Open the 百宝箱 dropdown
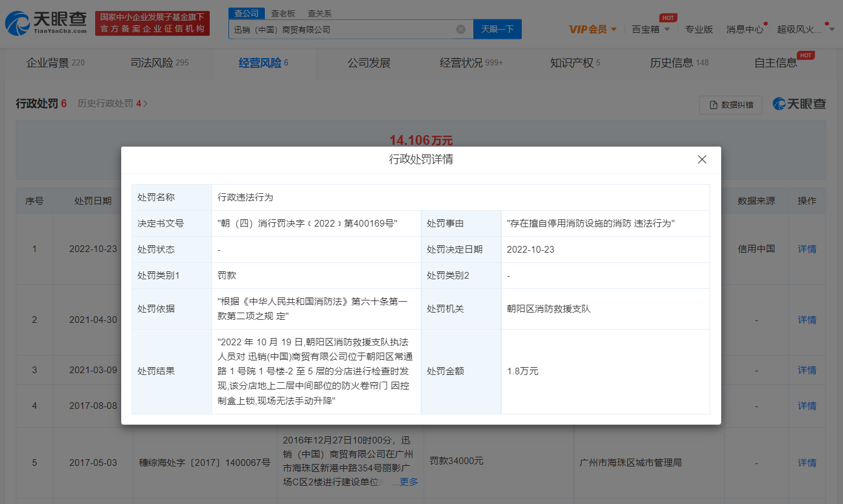 pyautogui.click(x=651, y=29)
